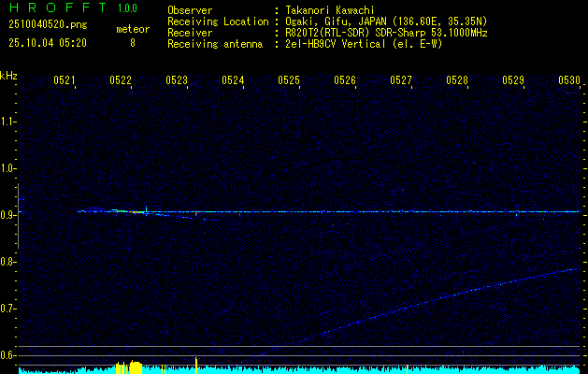This screenshot has height=374, width=588.
Task: Click the Receiving Location label
Action: click(x=218, y=22)
